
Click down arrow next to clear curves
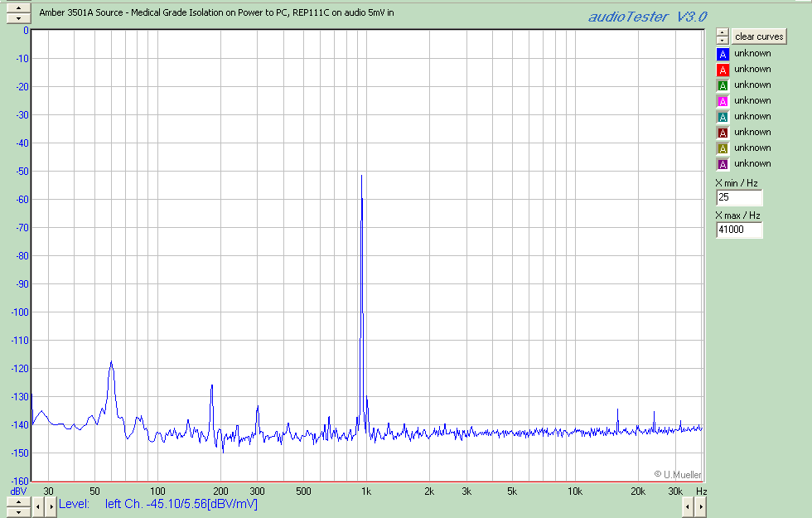pos(723,41)
